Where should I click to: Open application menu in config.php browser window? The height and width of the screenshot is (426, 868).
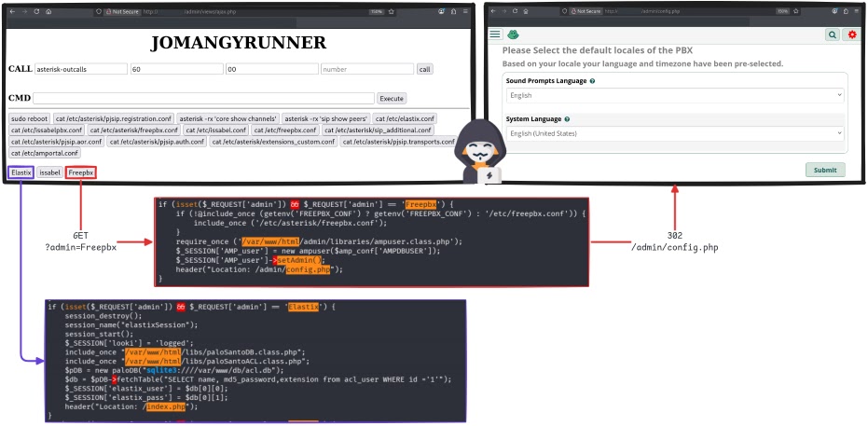(857, 11)
